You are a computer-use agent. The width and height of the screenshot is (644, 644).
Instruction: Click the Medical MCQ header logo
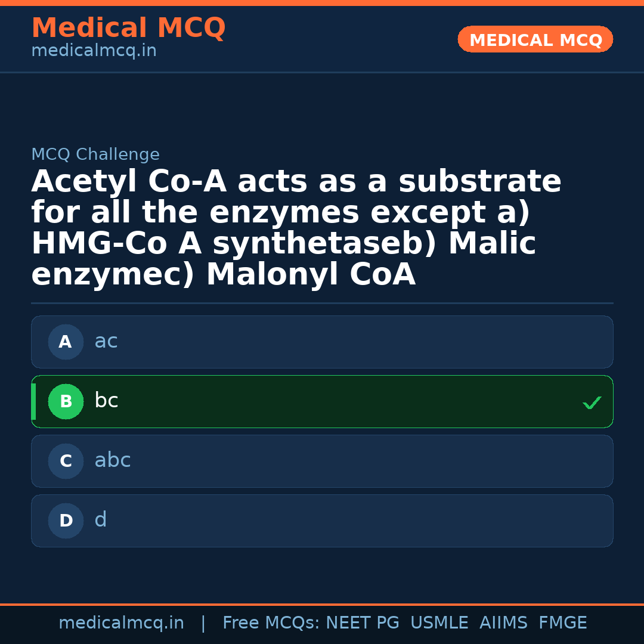(128, 28)
